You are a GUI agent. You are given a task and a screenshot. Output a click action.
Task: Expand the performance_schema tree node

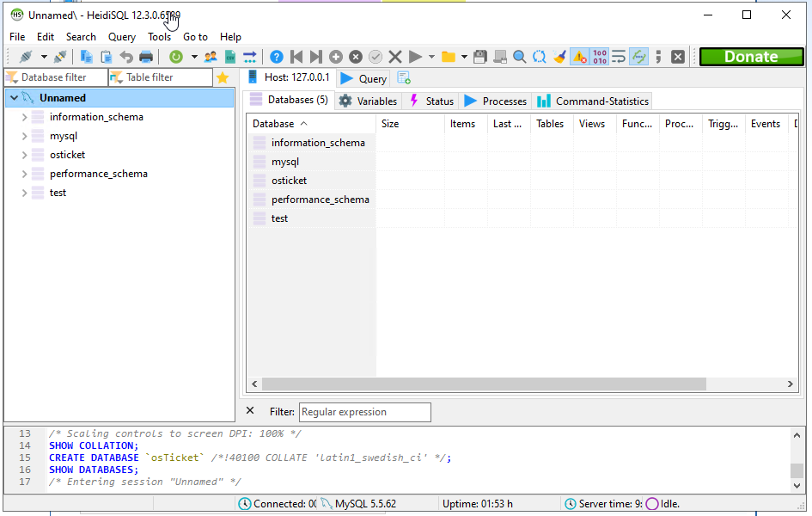click(24, 174)
